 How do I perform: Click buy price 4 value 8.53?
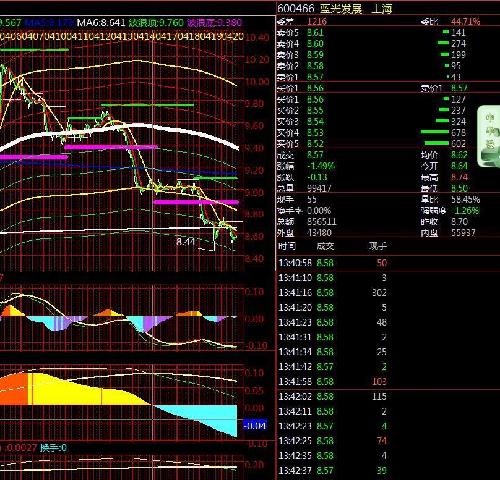[315, 133]
